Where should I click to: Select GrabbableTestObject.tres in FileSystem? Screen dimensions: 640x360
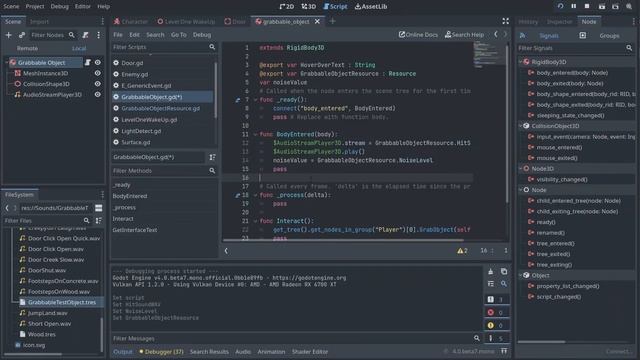point(61,302)
